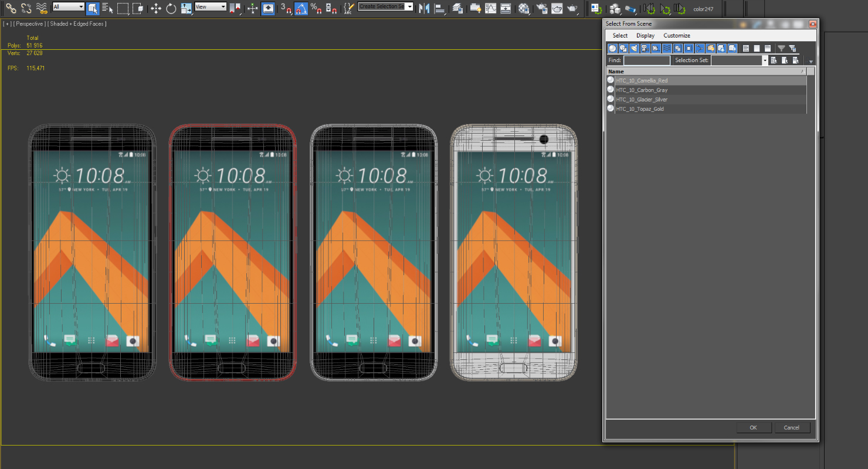Click Cancel in Select From Scene
This screenshot has height=469, width=868.
791,427
